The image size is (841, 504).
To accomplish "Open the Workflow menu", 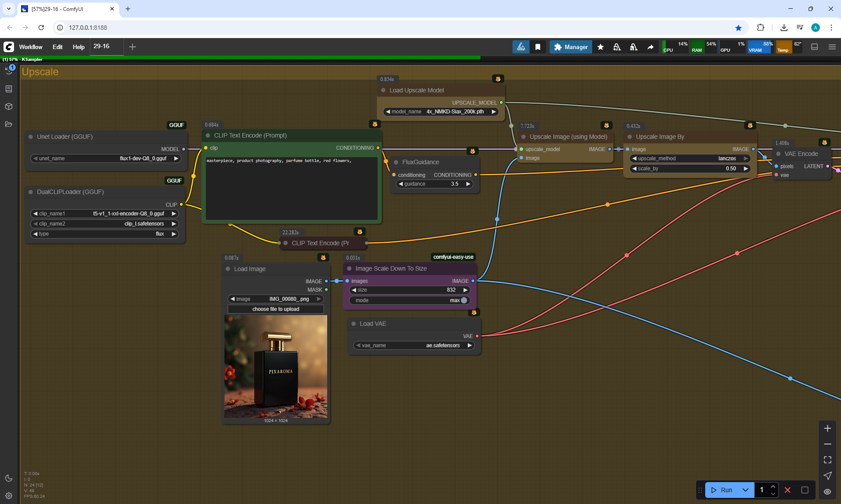I will [x=31, y=47].
